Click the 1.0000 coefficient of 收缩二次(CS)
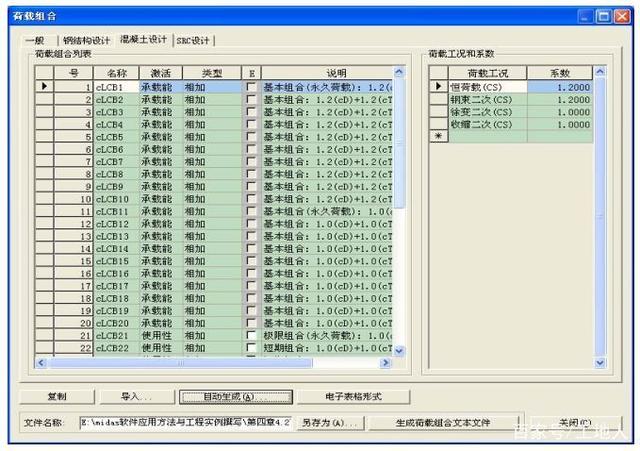 (x=560, y=124)
